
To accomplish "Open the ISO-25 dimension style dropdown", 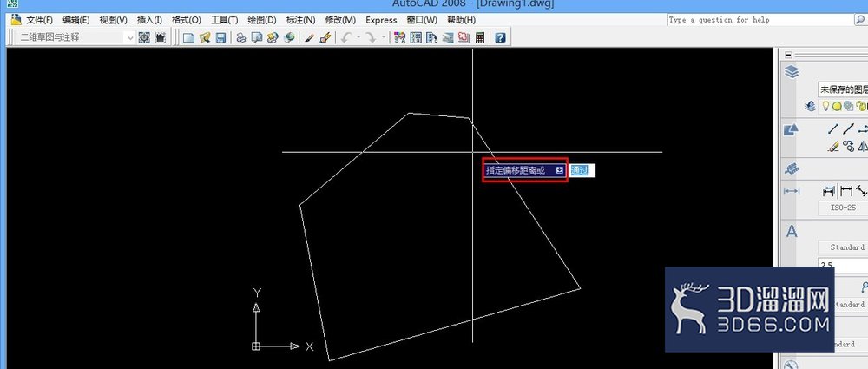I will pyautogui.click(x=843, y=208).
